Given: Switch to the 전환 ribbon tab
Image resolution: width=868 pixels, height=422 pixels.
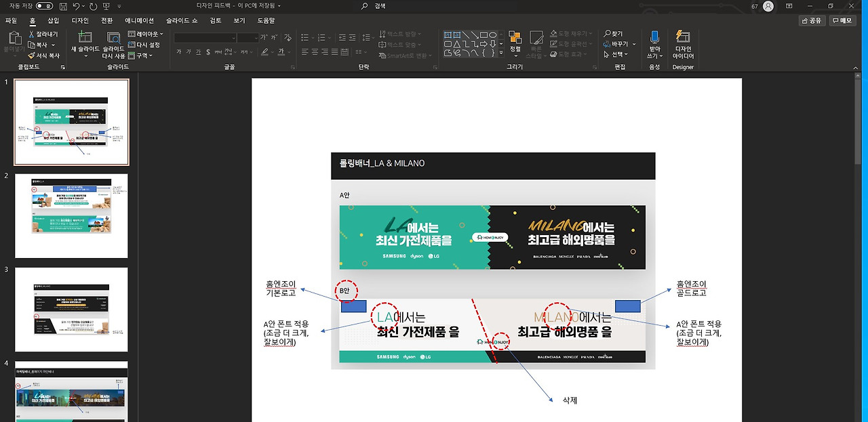Looking at the screenshot, I should [x=107, y=21].
